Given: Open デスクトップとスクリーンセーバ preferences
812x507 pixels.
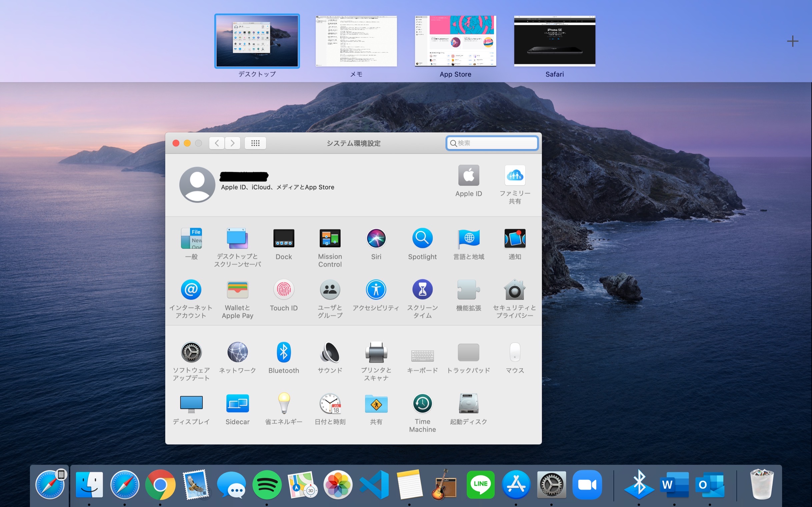Looking at the screenshot, I should tap(238, 239).
